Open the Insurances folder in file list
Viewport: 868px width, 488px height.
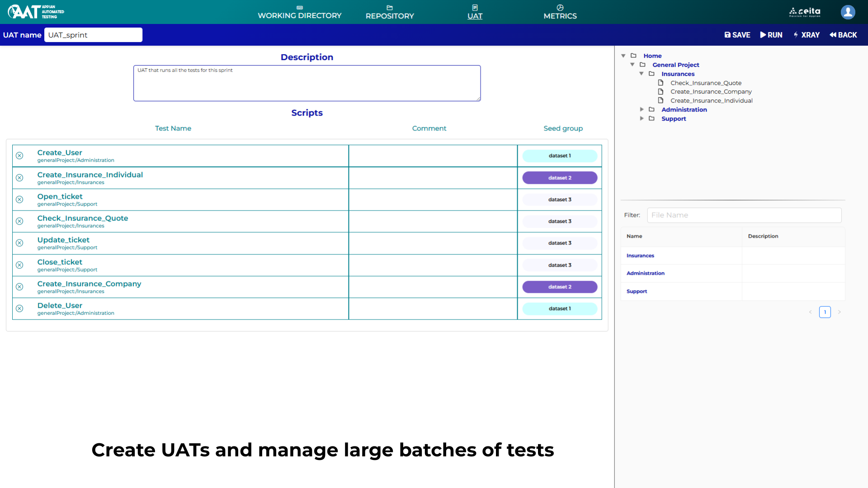[640, 256]
